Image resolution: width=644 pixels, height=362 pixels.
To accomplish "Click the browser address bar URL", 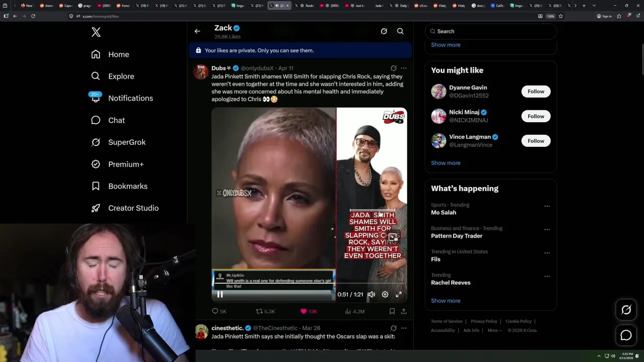I will [x=101, y=16].
